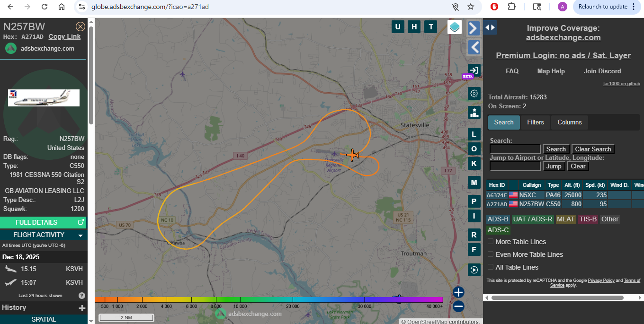Open the FAQ link

tap(512, 71)
